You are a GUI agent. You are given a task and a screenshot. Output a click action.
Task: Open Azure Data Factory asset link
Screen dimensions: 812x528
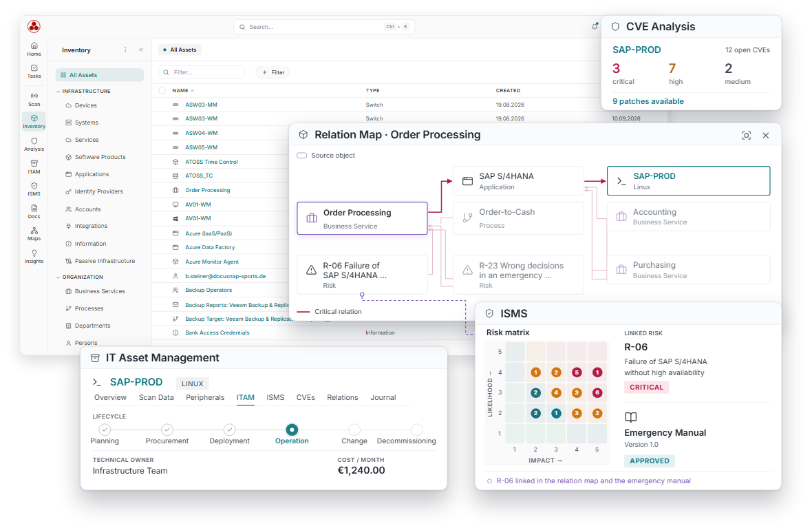pos(211,248)
